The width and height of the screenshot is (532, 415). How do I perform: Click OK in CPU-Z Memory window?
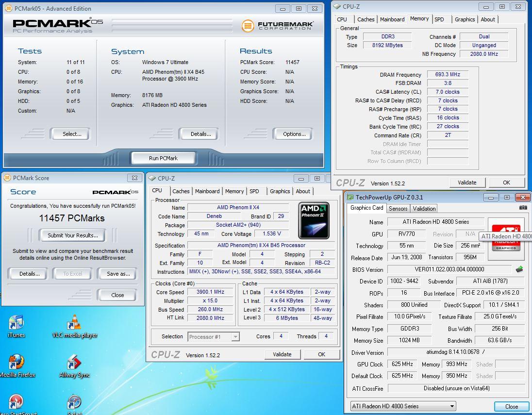pos(506,183)
